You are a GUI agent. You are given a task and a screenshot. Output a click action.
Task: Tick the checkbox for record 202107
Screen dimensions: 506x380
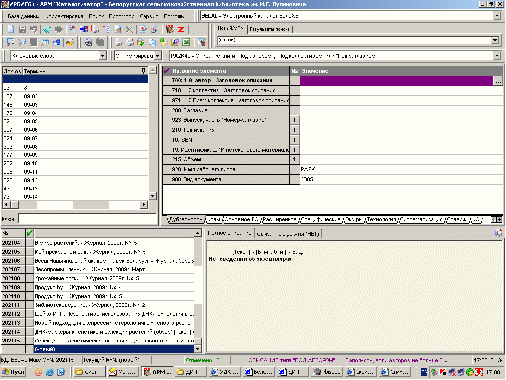point(30,269)
